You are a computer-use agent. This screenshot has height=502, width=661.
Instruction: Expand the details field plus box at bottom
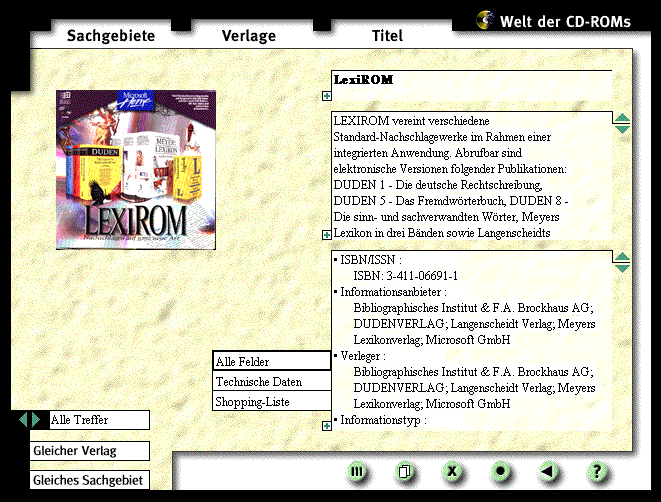click(x=327, y=426)
